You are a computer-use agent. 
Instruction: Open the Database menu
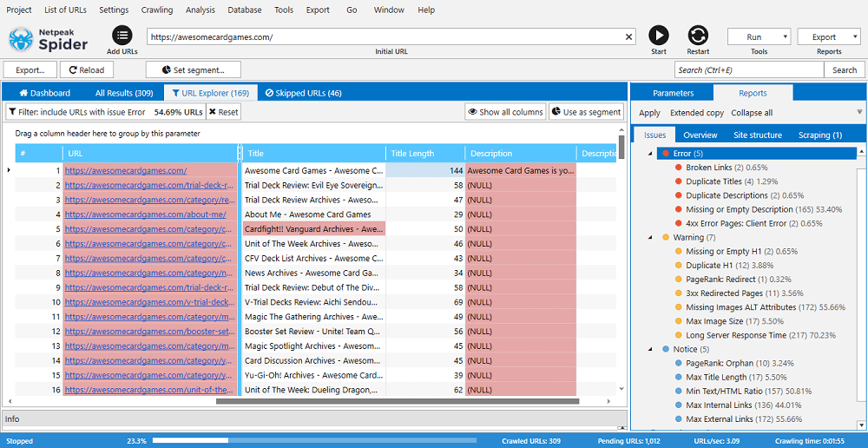tap(246, 10)
